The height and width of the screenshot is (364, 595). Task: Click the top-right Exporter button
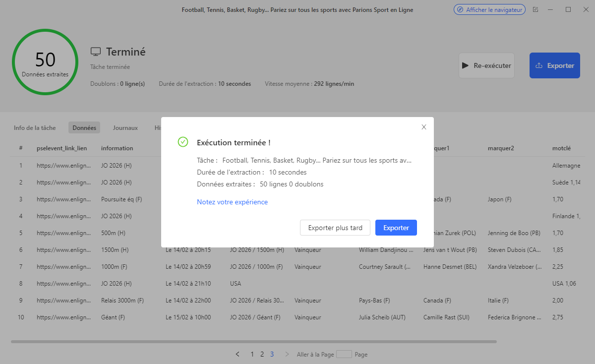[x=554, y=65]
